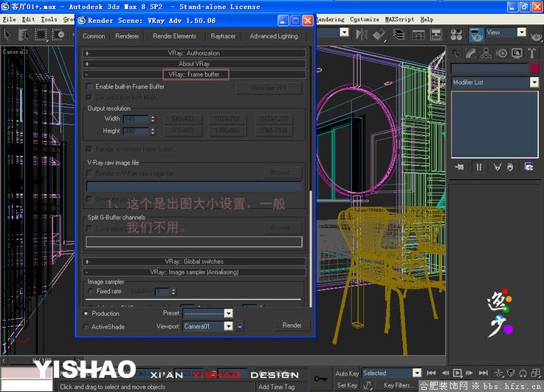The width and height of the screenshot is (544, 392).
Task: Enable built-in Frame Buffer checkbox
Action: (89, 86)
